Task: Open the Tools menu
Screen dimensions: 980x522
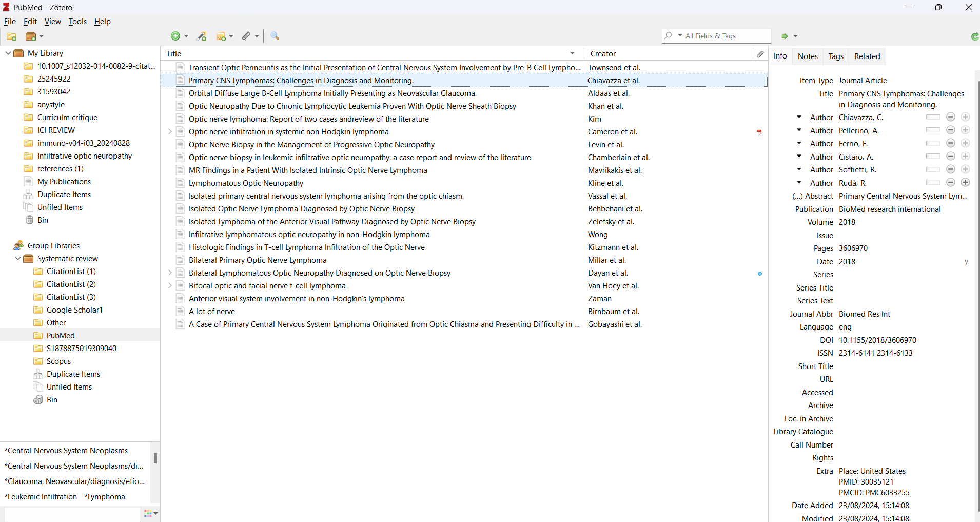Action: [77, 22]
